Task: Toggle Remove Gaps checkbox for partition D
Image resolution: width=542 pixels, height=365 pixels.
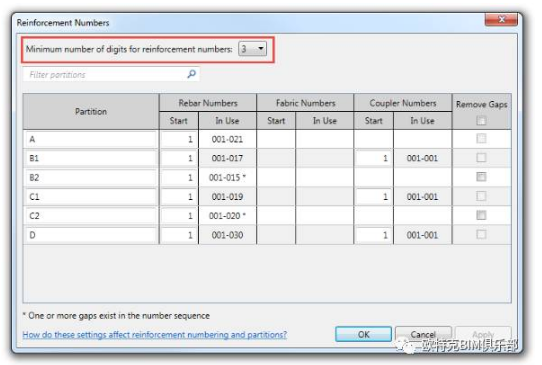Action: click(x=481, y=234)
